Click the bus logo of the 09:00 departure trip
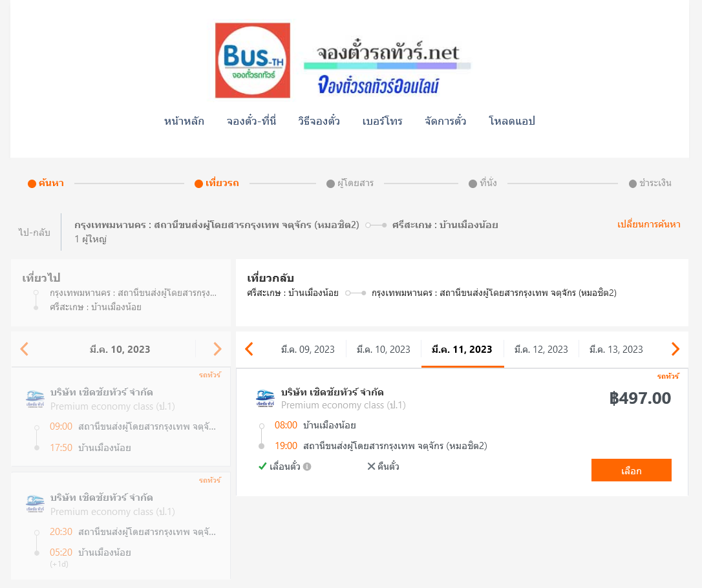The image size is (702, 588). tap(35, 398)
